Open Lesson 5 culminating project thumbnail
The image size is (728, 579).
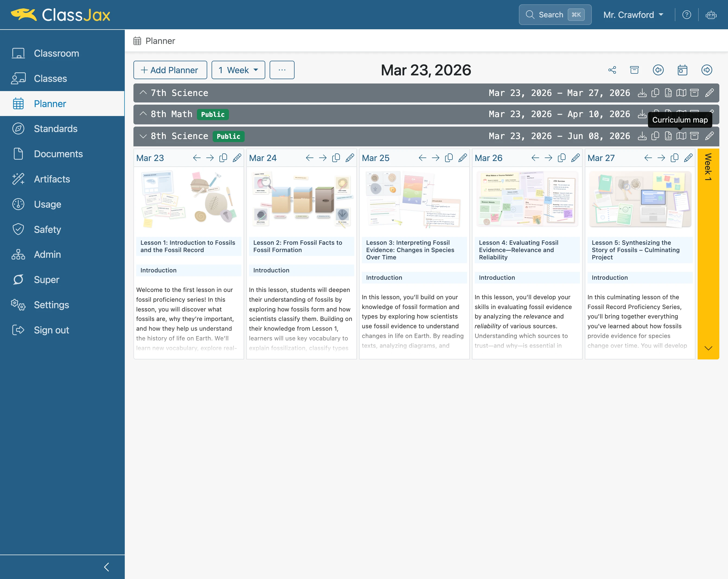point(640,200)
